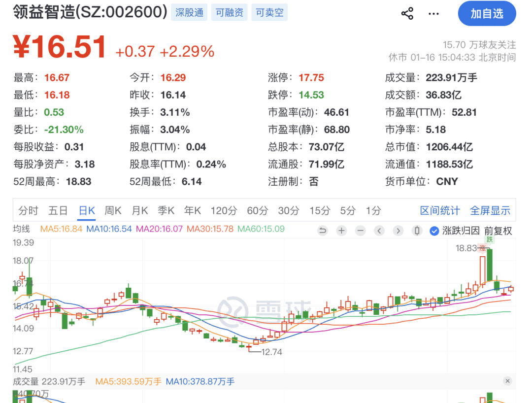Switch to the 60分 interval tab

point(257,211)
